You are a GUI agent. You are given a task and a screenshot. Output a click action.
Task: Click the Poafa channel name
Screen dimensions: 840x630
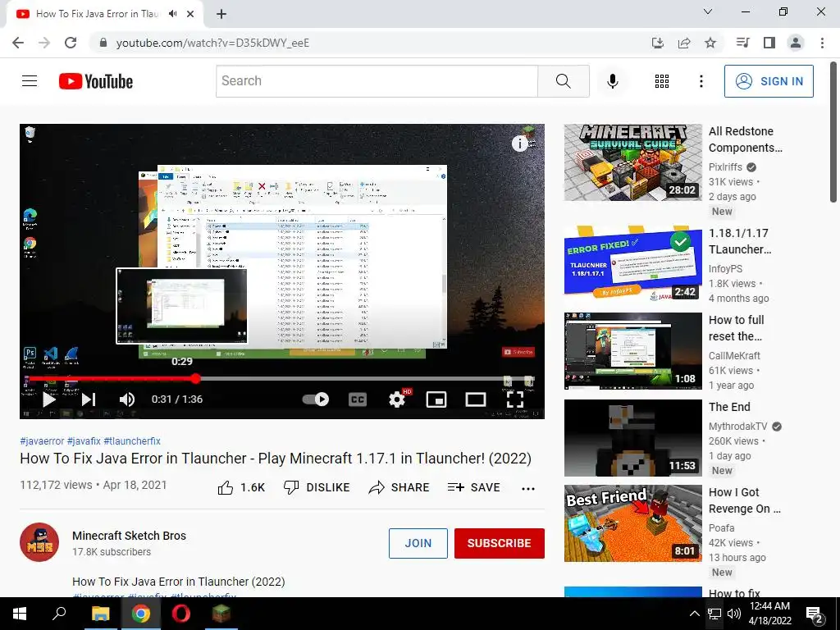pyautogui.click(x=722, y=528)
